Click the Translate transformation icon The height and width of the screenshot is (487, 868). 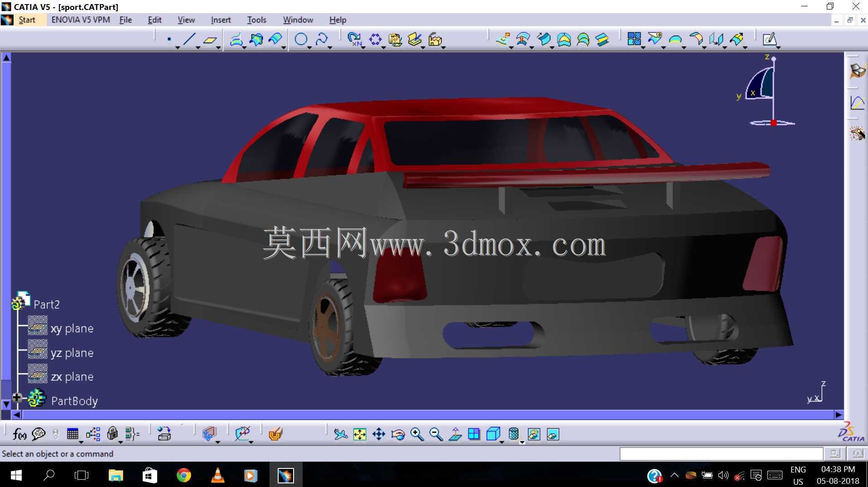click(716, 39)
